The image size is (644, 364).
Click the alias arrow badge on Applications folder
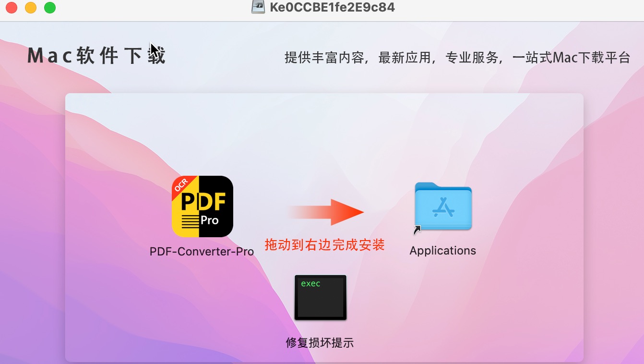(x=417, y=231)
